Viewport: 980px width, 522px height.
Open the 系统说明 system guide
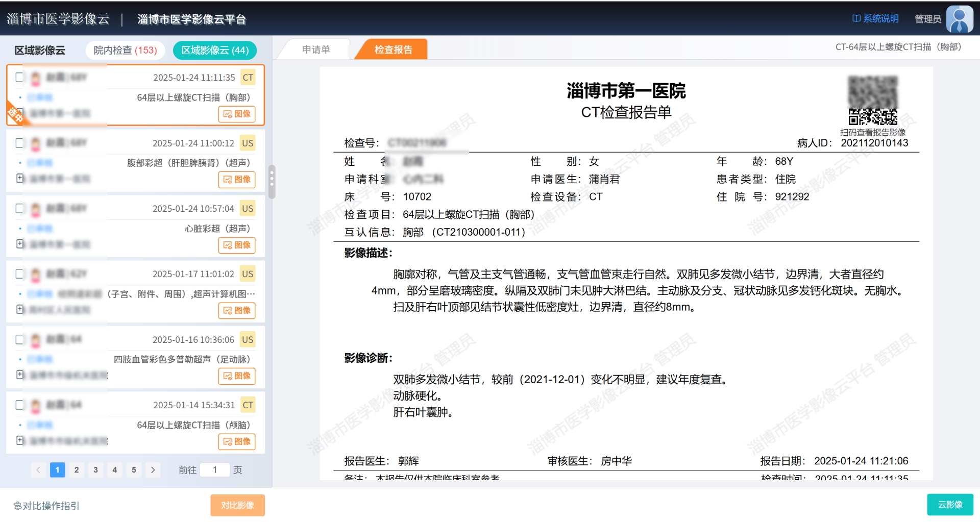click(x=875, y=19)
